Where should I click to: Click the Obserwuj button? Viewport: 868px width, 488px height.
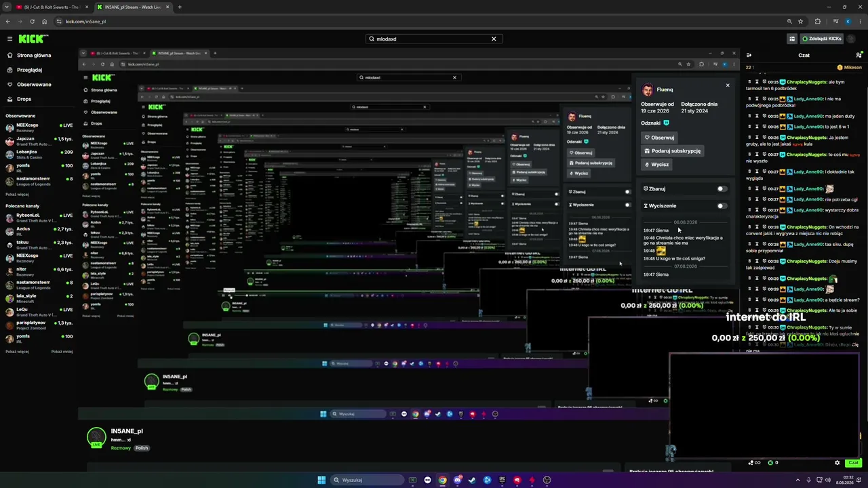[x=659, y=138]
